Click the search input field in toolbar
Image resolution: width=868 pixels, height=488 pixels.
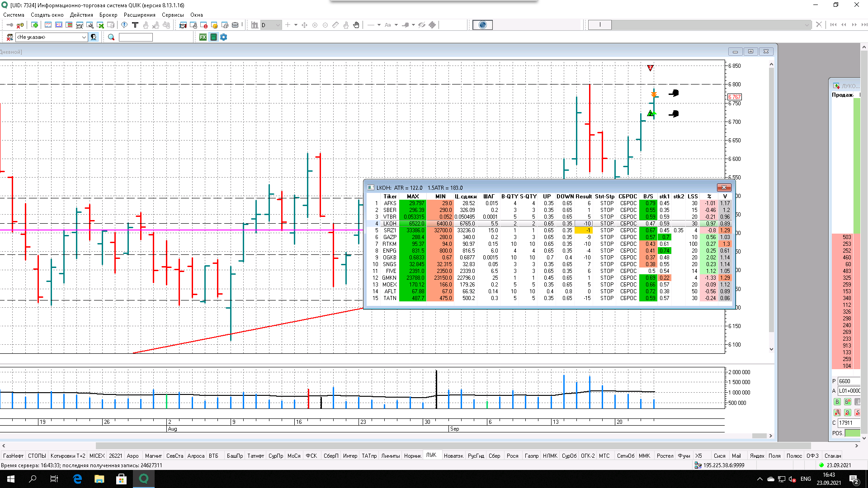[x=136, y=37]
